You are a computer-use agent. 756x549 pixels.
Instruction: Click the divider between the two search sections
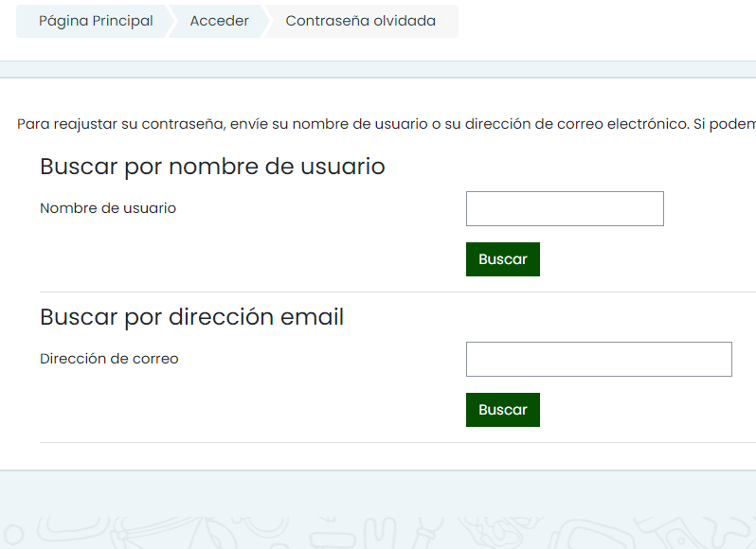coord(398,292)
